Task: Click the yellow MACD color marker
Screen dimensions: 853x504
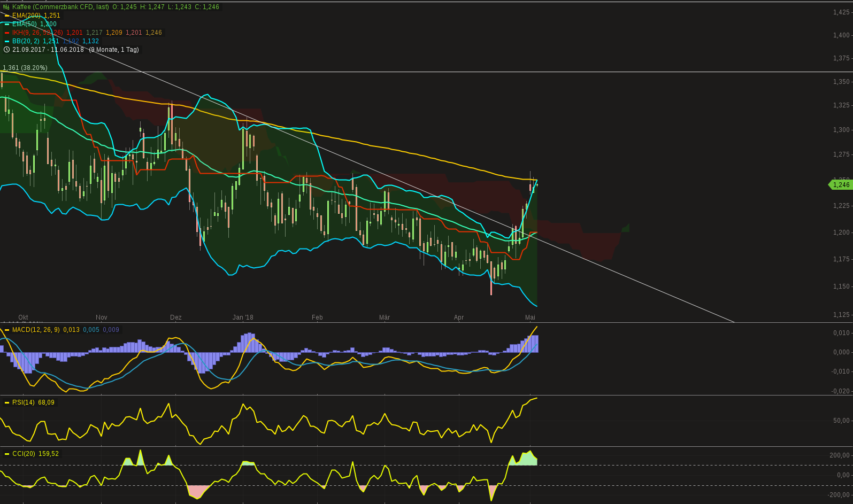Action: [x=7, y=330]
